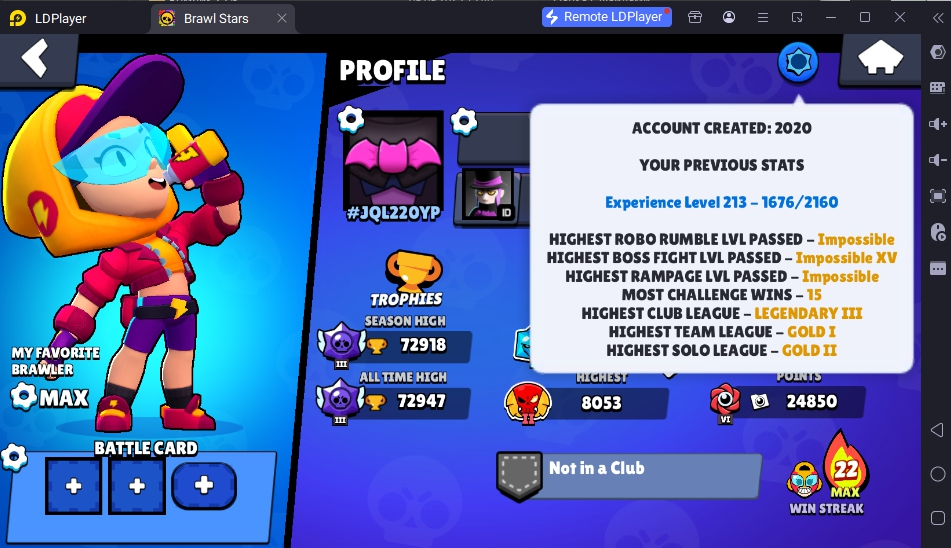
Task: Change favorite brawler using MAX gear icon
Action: [x=24, y=396]
